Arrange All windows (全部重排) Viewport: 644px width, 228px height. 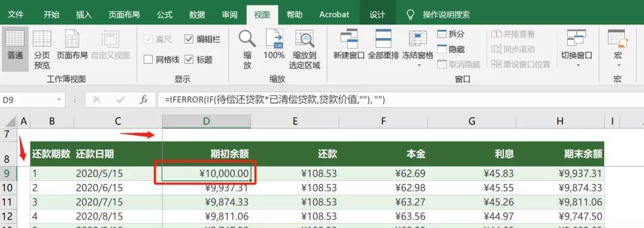pos(383,44)
